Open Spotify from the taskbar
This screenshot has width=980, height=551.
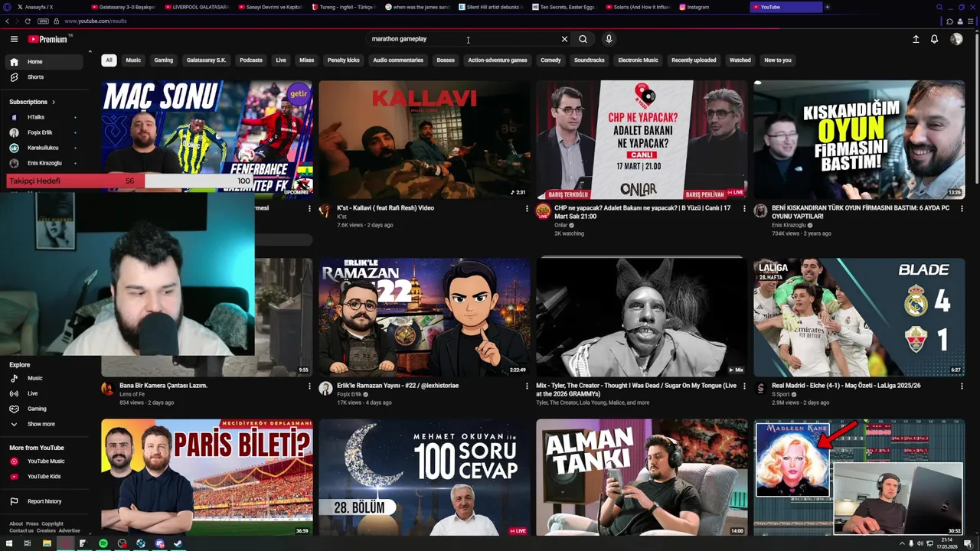(103, 543)
